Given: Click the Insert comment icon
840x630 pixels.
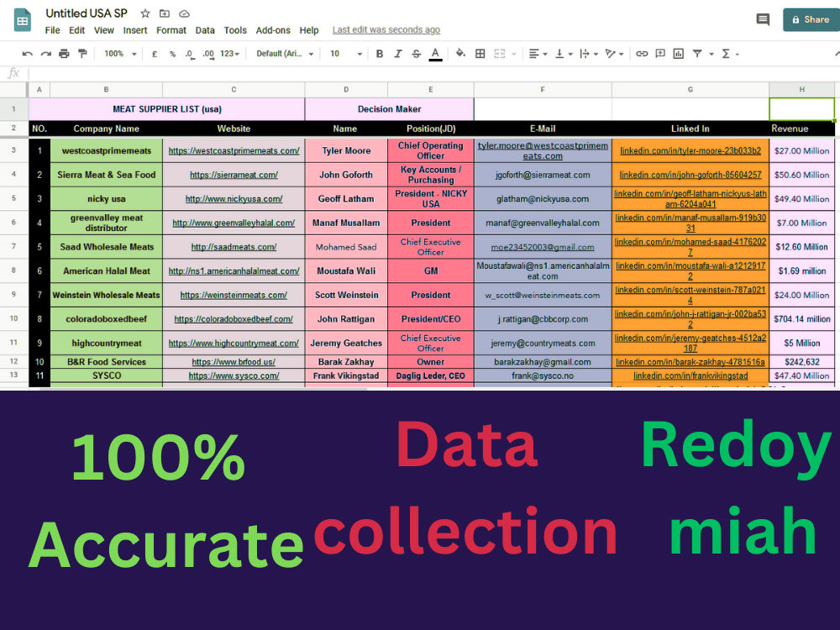Looking at the screenshot, I should [x=660, y=54].
